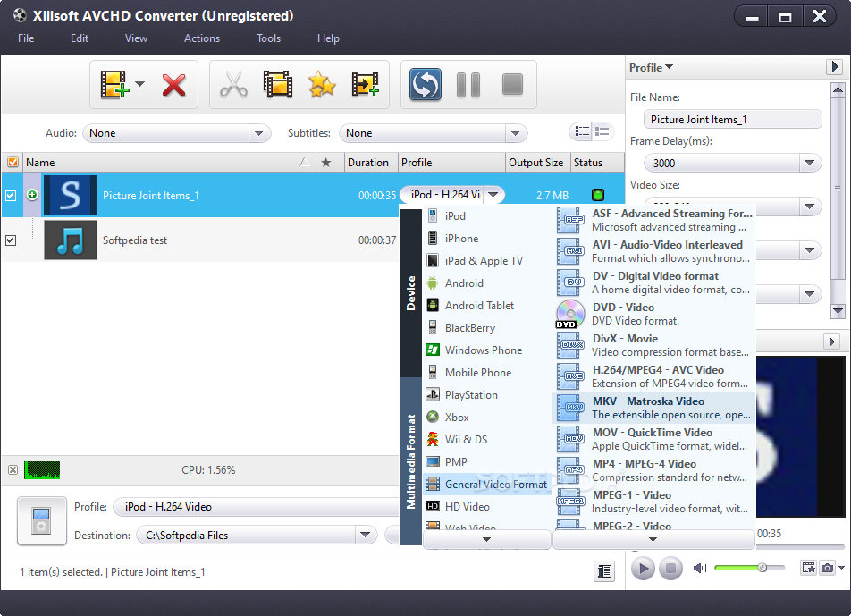Image resolution: width=851 pixels, height=616 pixels.
Task: Sort list by the Name column header
Action: (x=169, y=163)
